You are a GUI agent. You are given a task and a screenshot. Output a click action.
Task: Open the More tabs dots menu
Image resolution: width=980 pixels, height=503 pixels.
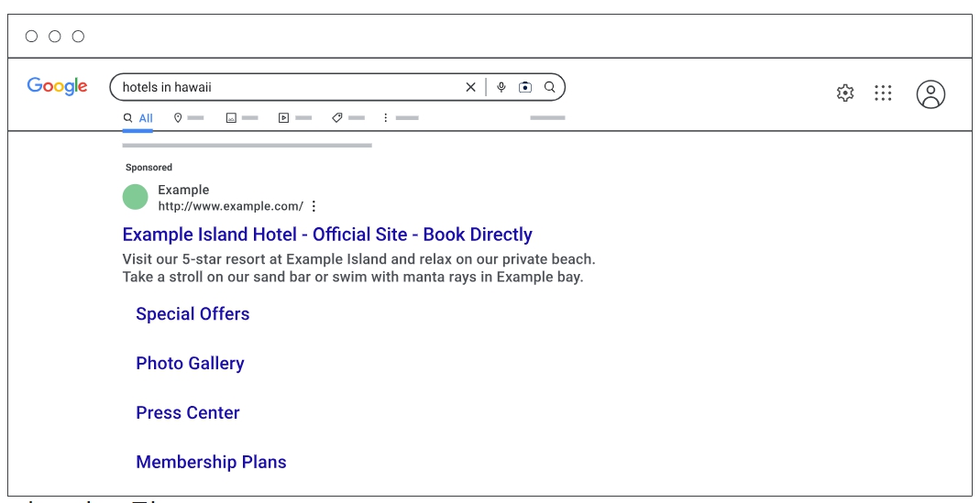tap(400, 117)
